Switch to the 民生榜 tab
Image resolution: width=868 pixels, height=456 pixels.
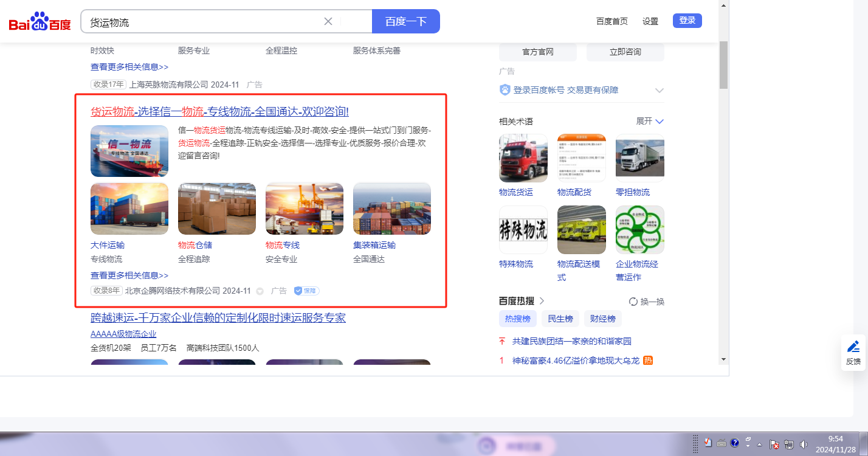pyautogui.click(x=560, y=319)
